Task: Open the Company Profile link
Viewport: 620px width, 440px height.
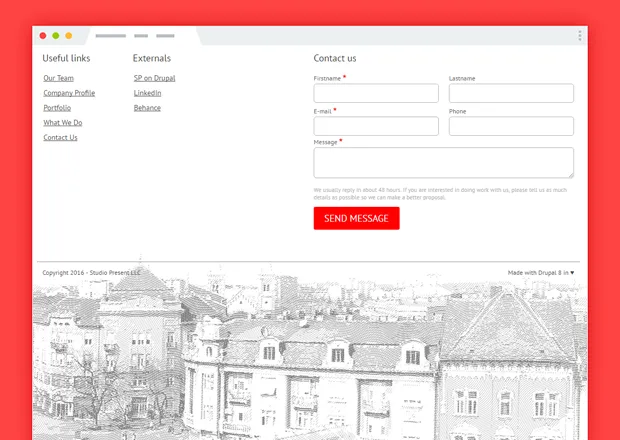Action: pyautogui.click(x=69, y=93)
